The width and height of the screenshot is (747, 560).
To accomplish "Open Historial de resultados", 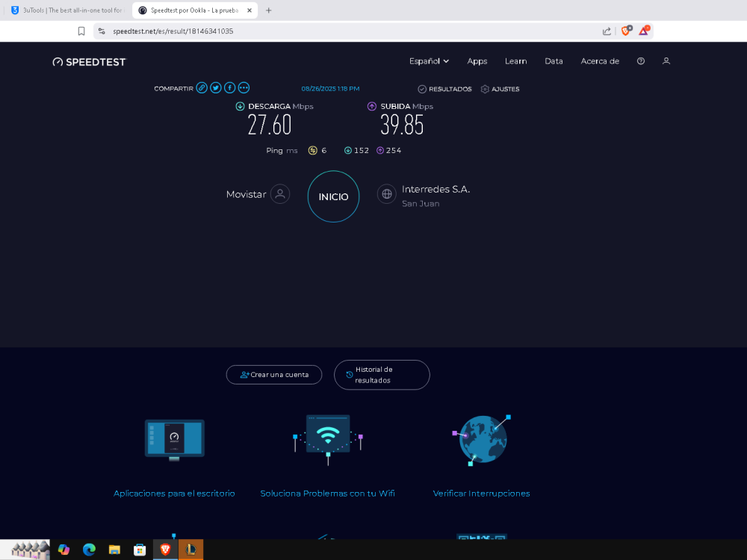I will pos(382,375).
